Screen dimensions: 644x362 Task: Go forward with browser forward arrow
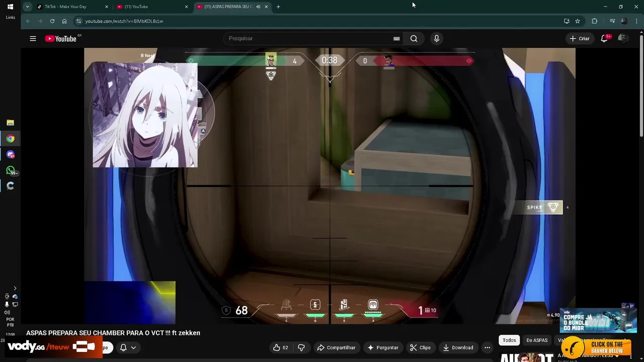(x=40, y=21)
